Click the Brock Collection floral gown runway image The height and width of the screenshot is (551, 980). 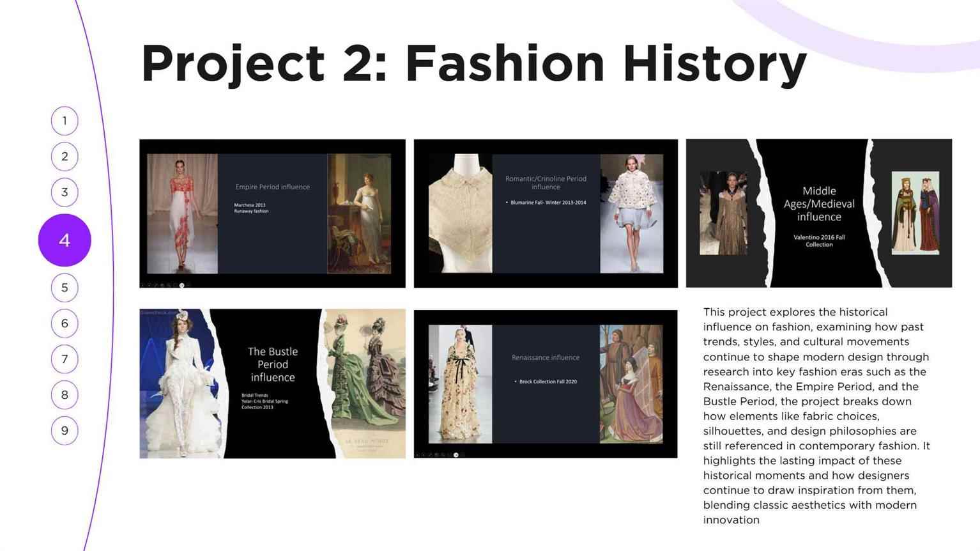tap(460, 384)
